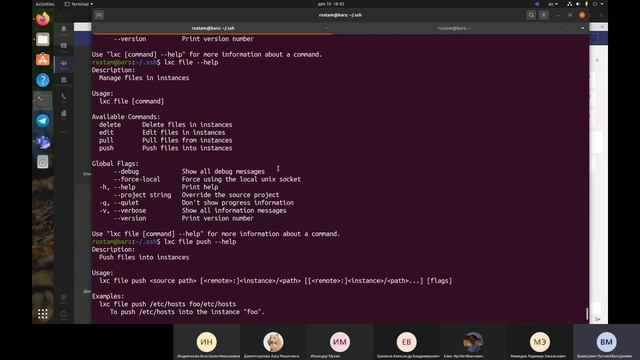Select participant tile with initials ВМ
Viewport: 640px width, 360px height.
(x=607, y=342)
